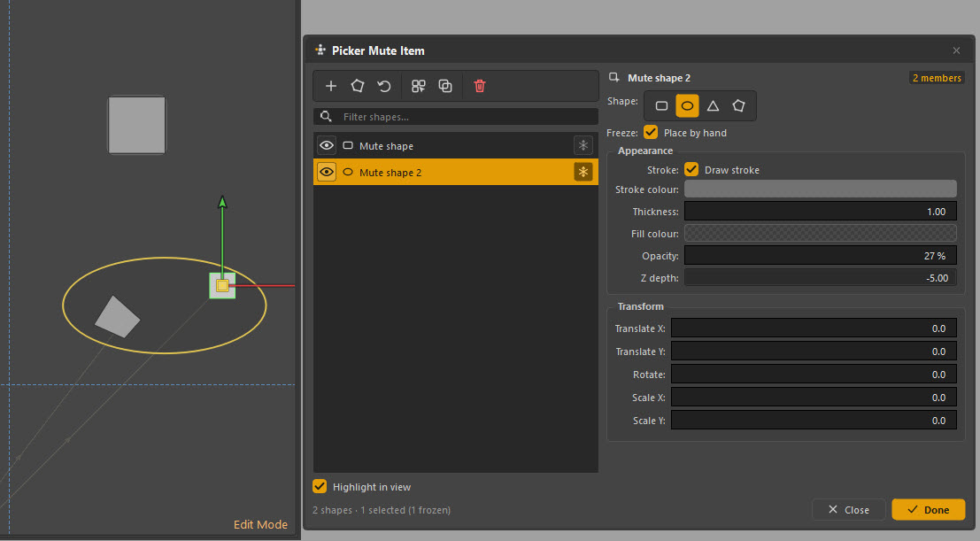Click the Translate Y field
The image size is (980, 541).
[814, 352]
